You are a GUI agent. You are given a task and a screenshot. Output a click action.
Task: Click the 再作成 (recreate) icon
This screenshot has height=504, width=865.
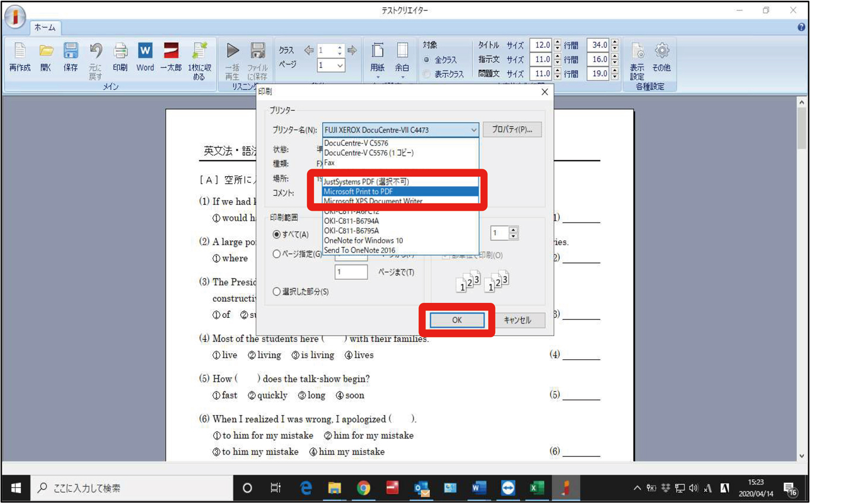coord(20,52)
